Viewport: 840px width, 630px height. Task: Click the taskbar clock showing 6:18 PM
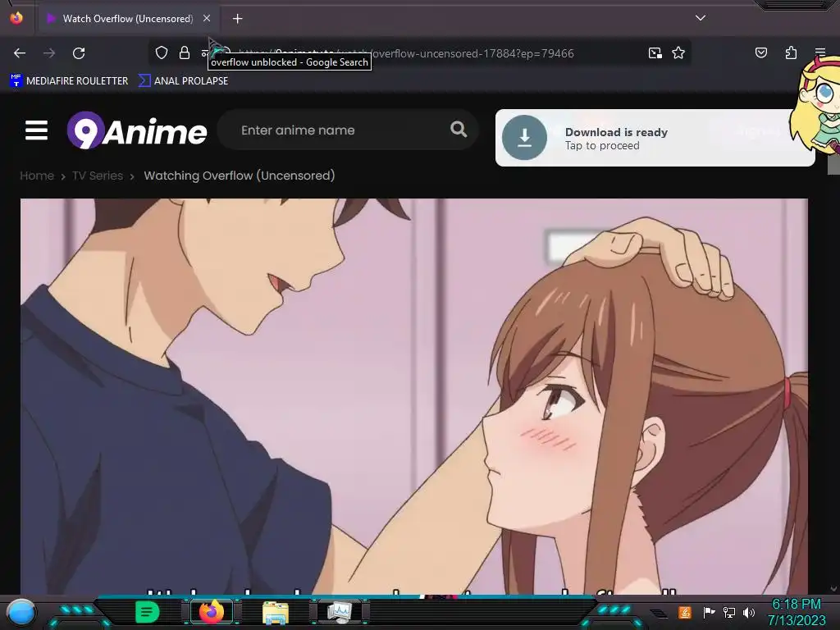pos(797,612)
